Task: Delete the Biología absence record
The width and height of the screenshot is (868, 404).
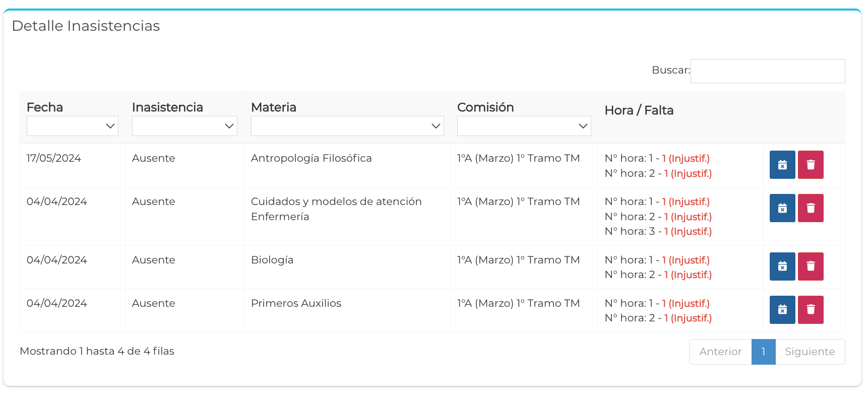Action: 810,266
